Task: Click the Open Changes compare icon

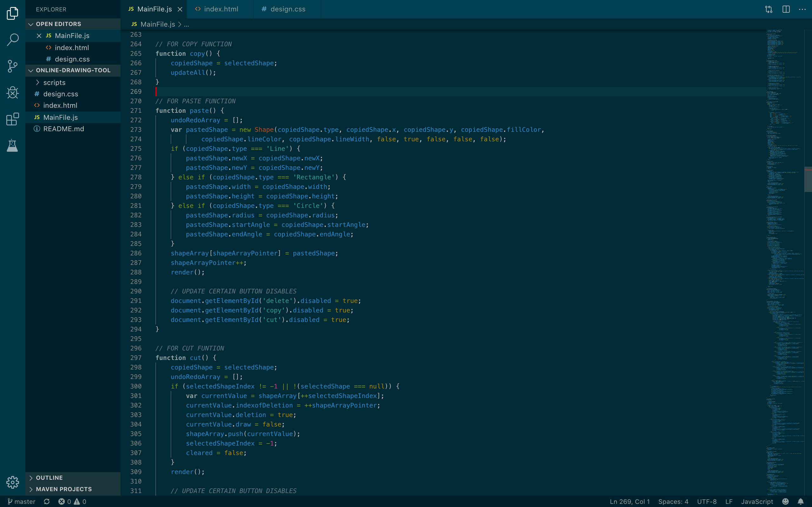Action: pyautogui.click(x=769, y=9)
